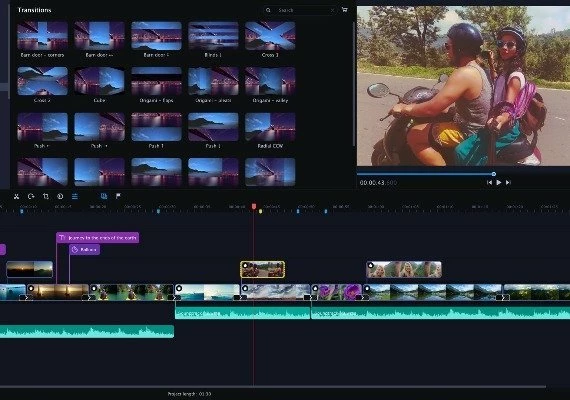Select the audio clip under the cloudy sky clip
Image resolution: width=570 pixels, height=400 pixels.
(242, 313)
